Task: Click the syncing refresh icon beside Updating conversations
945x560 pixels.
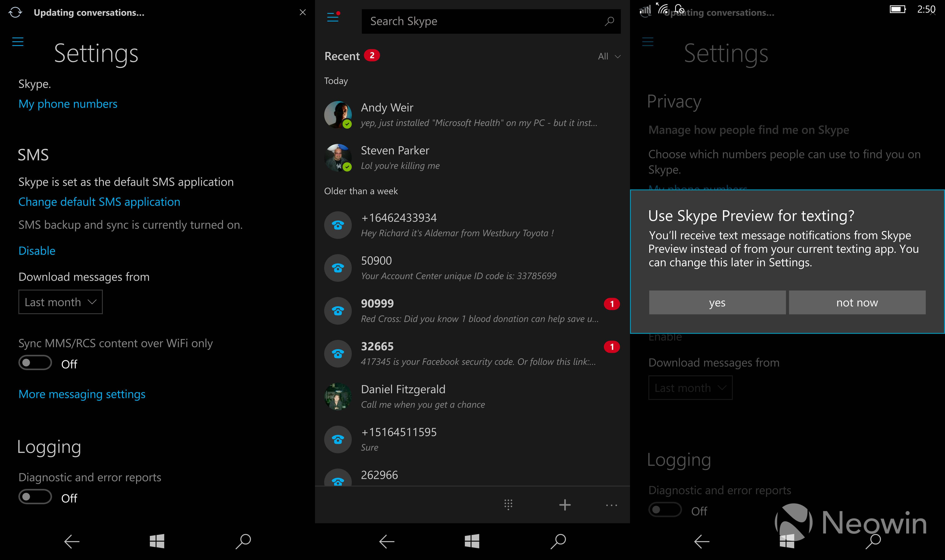Action: coord(16,12)
